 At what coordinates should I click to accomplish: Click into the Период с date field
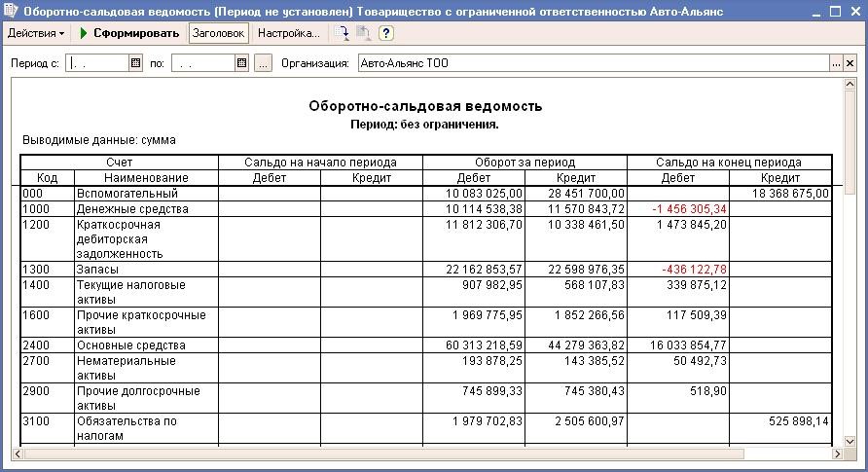click(x=95, y=63)
